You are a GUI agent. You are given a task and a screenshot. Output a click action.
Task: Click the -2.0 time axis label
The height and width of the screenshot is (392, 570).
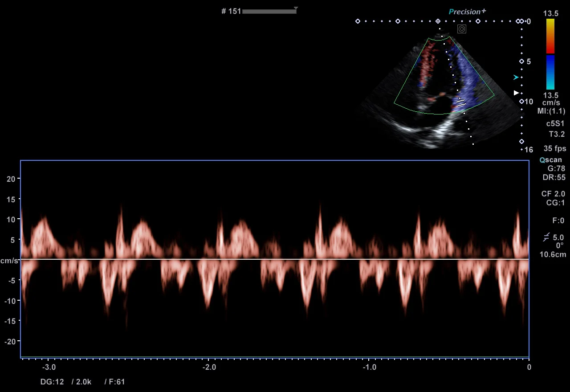(208, 367)
